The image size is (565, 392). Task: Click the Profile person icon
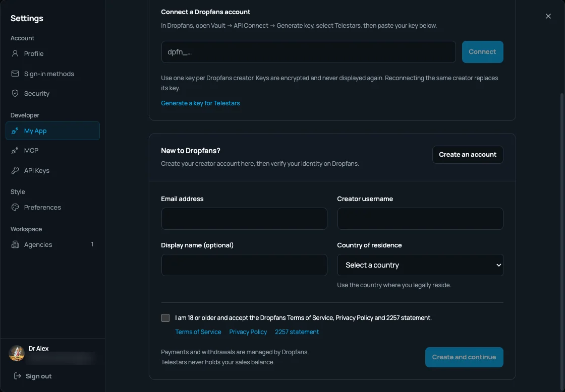[x=15, y=53]
